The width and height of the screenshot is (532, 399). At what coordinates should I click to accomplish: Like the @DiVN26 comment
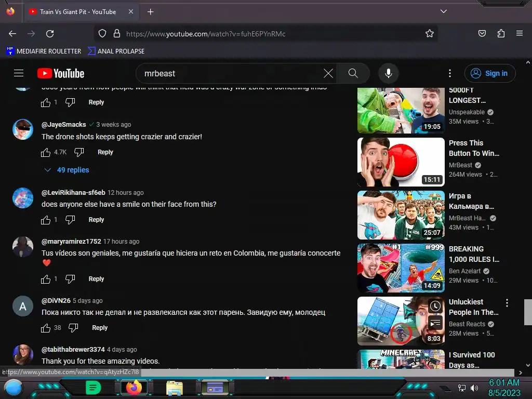(x=46, y=328)
